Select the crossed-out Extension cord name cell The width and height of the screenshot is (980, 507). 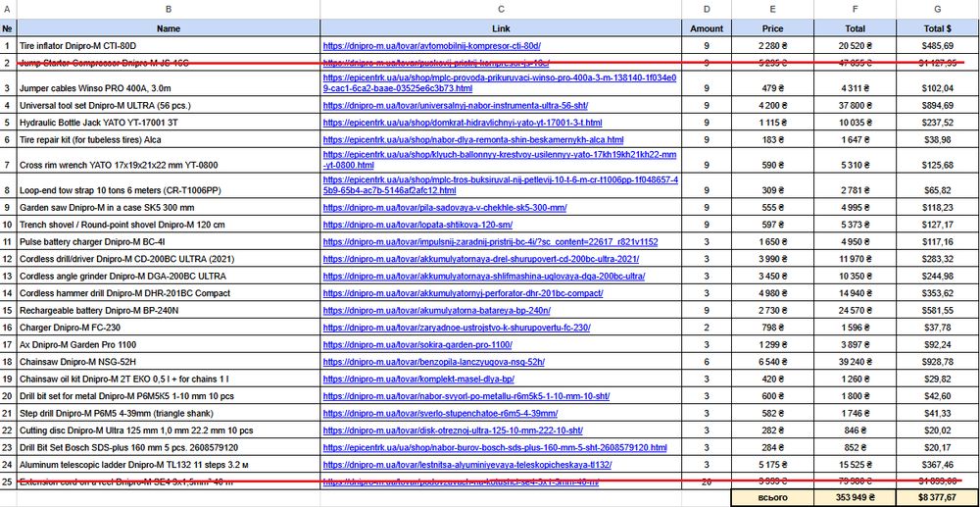[x=169, y=482]
